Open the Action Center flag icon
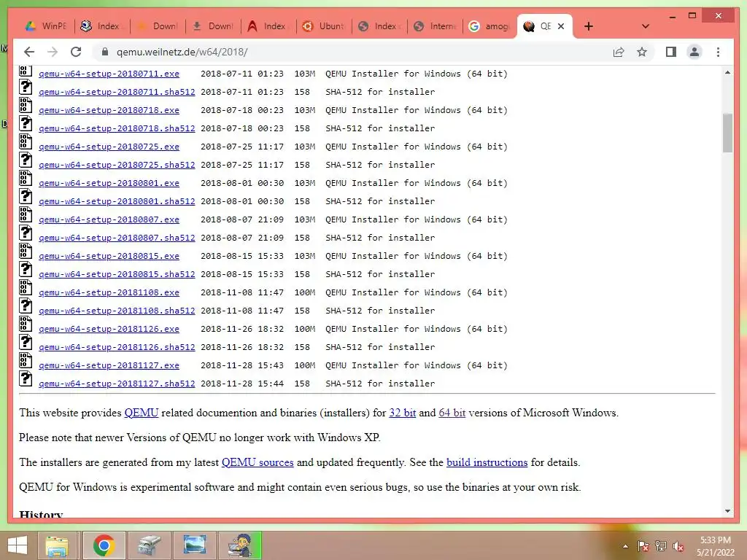 pyautogui.click(x=643, y=546)
